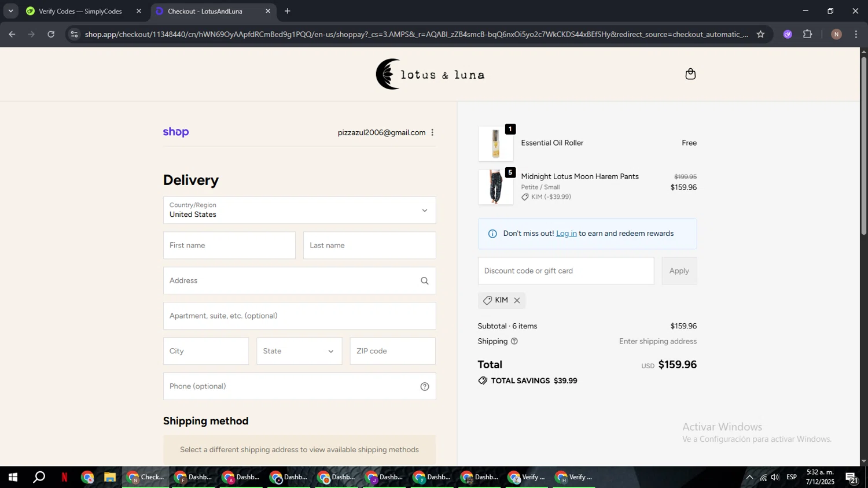Click the Lotus & Luna logo

[430, 74]
